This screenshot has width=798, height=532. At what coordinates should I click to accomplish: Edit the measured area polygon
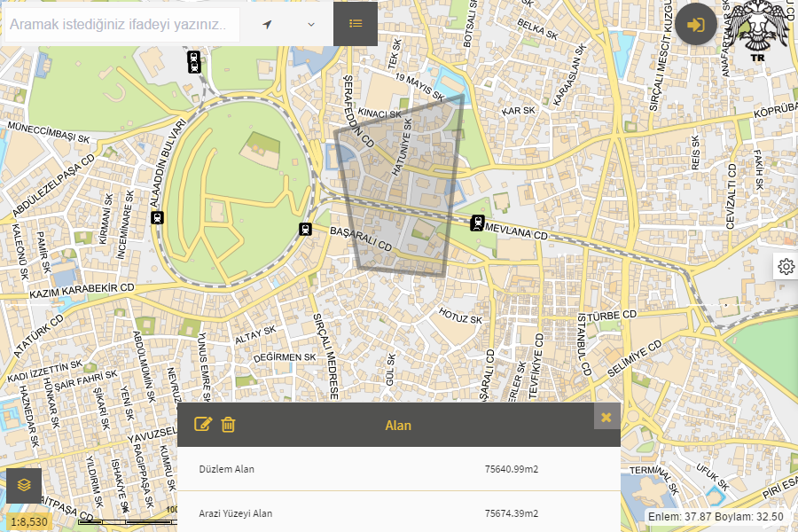tap(203, 425)
